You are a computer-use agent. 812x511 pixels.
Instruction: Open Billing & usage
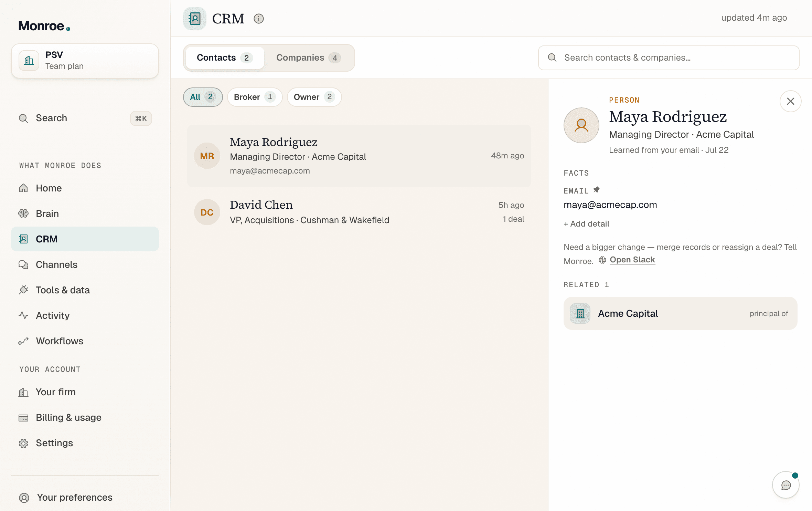point(85,417)
